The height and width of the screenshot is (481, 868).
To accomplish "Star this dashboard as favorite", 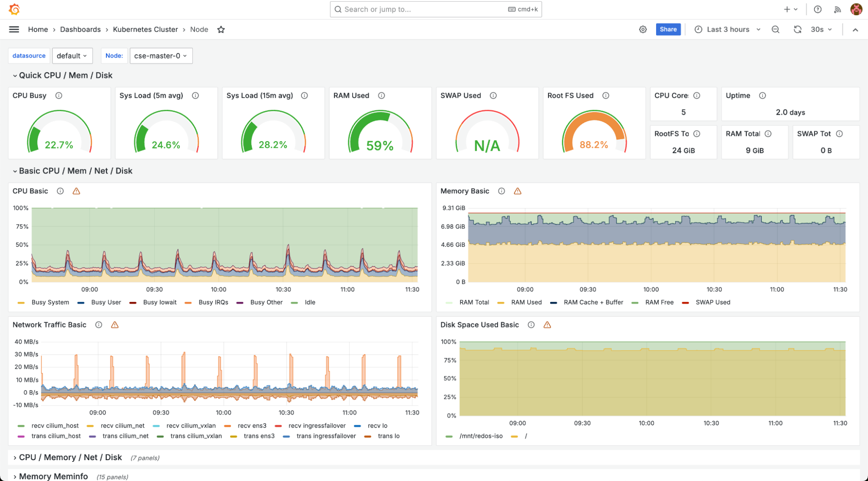I will click(x=221, y=30).
